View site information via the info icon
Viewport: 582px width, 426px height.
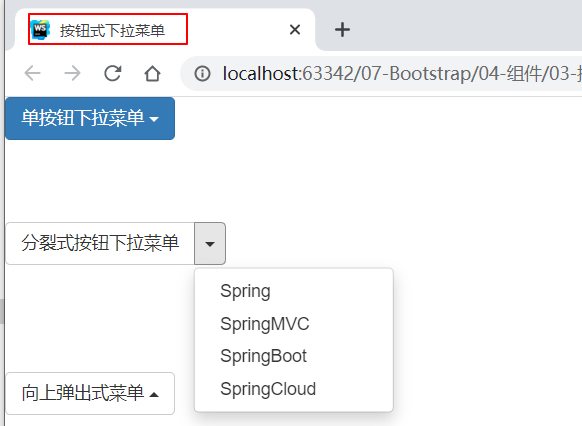tap(202, 73)
